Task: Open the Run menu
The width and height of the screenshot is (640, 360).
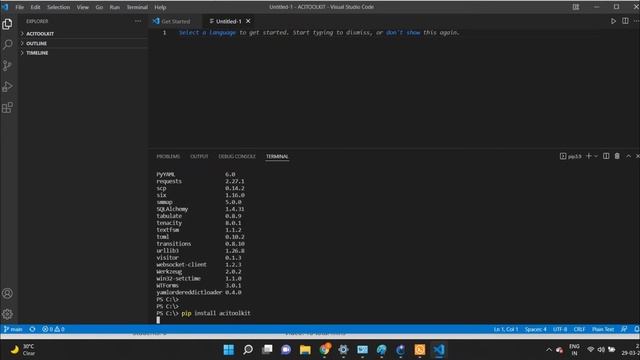Action: [115, 7]
